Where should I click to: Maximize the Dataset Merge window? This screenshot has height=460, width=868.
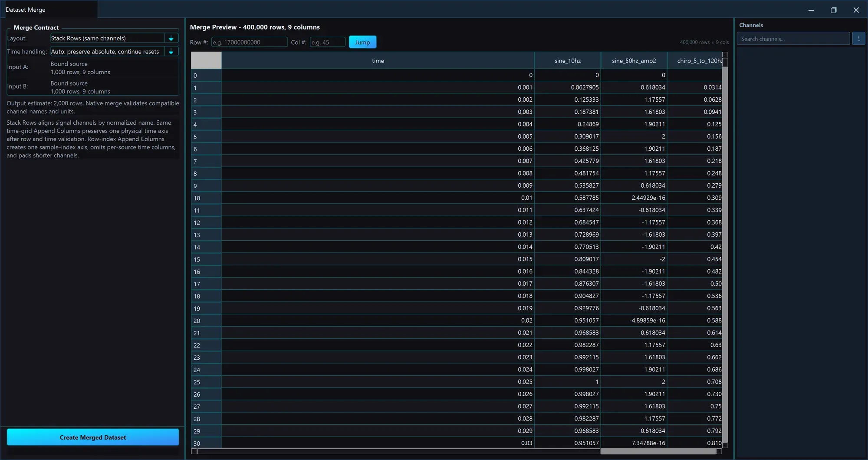point(833,10)
